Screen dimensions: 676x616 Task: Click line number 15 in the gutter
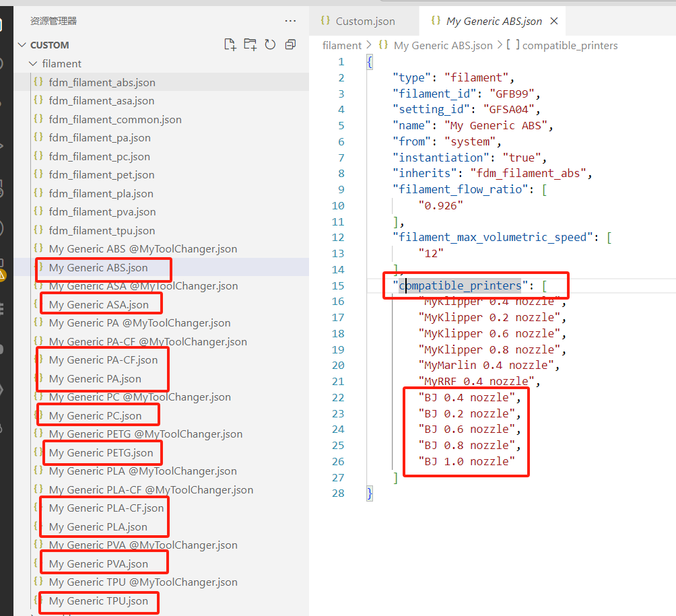coord(338,286)
